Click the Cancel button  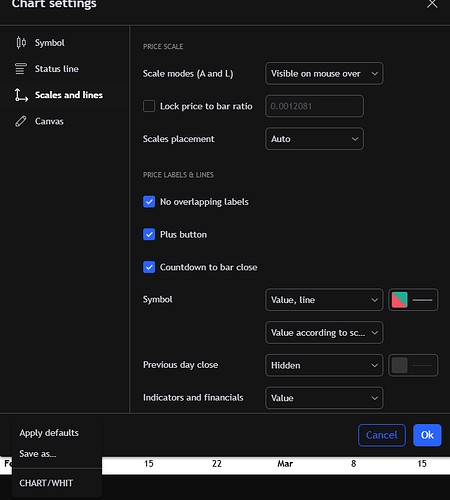[382, 435]
